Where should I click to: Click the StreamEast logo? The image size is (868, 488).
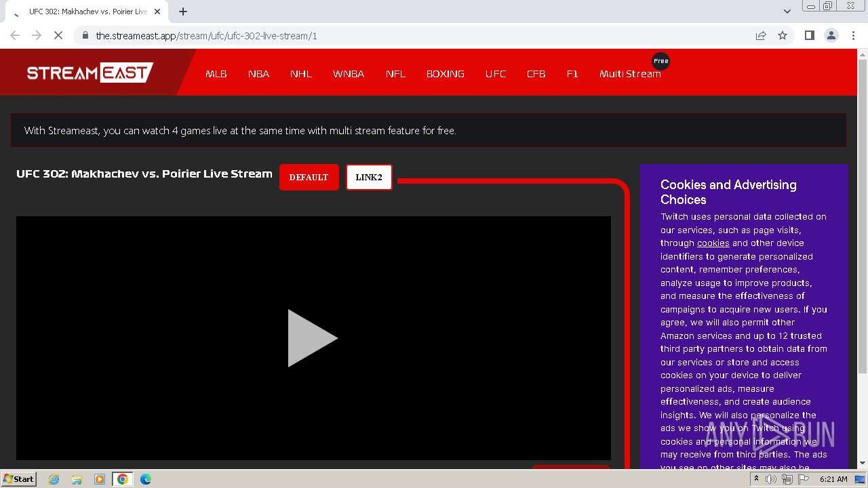pos(90,73)
